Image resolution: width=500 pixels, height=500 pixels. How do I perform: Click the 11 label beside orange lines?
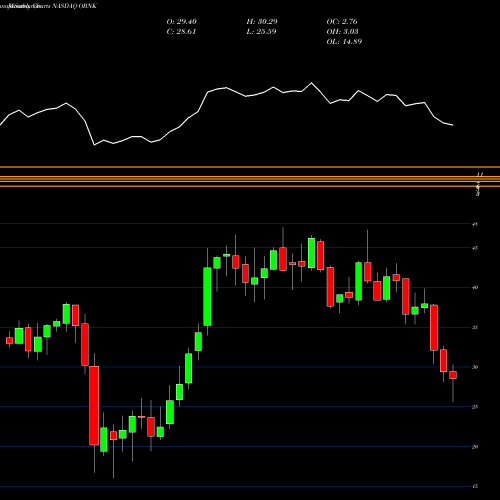click(x=480, y=175)
